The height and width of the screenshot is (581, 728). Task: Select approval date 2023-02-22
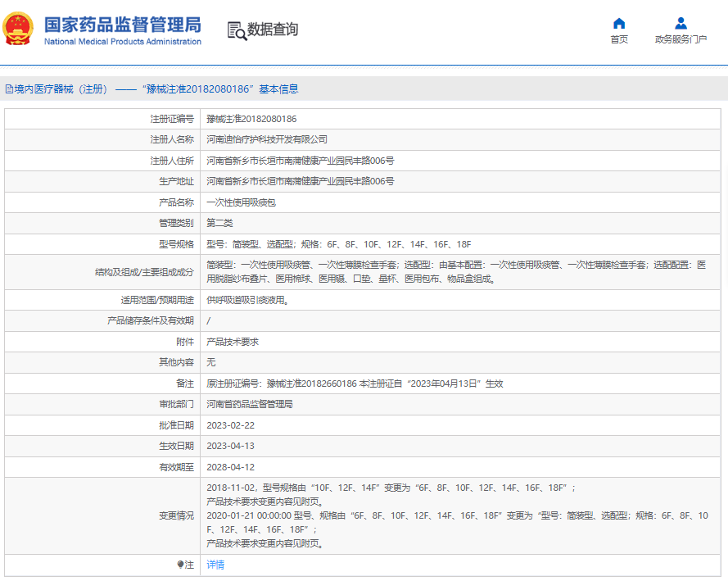click(231, 425)
